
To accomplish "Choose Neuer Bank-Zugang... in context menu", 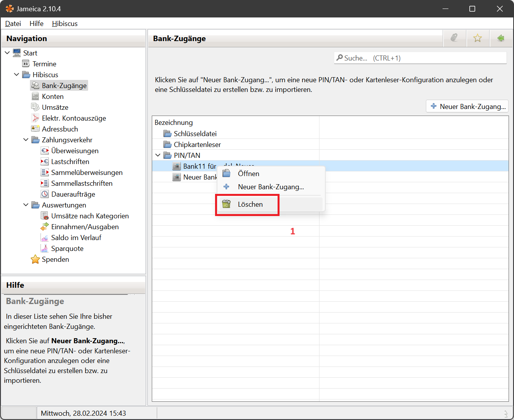I will [x=271, y=187].
